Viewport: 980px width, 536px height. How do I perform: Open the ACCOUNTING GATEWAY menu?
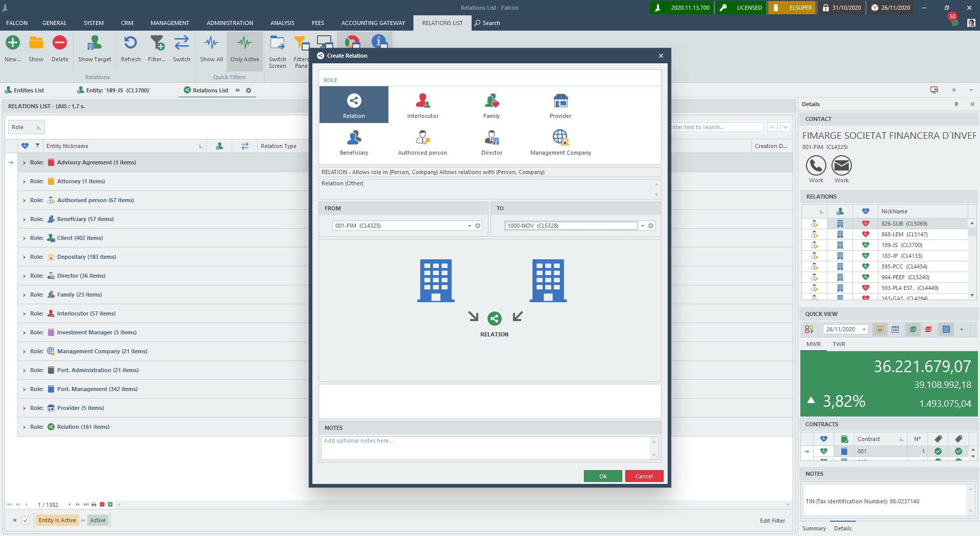(x=373, y=23)
